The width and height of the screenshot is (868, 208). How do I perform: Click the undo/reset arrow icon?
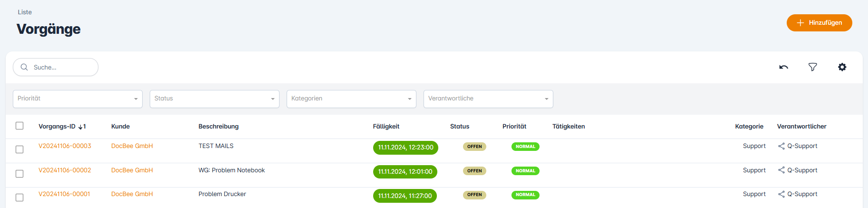click(783, 67)
